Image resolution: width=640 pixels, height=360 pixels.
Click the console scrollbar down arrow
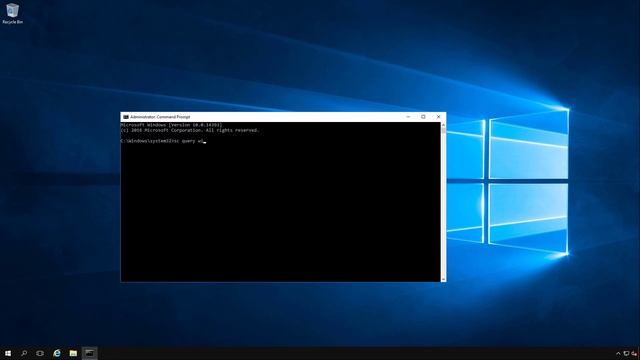click(x=443, y=279)
